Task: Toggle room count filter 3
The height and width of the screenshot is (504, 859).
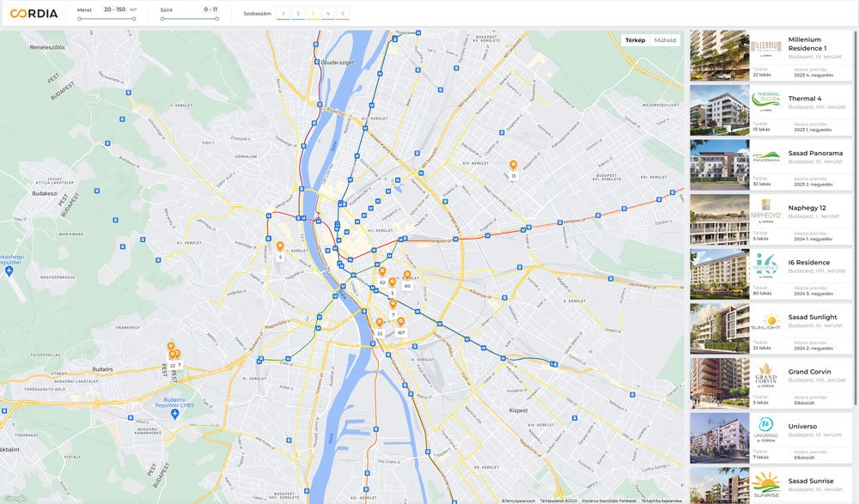Action: click(313, 14)
